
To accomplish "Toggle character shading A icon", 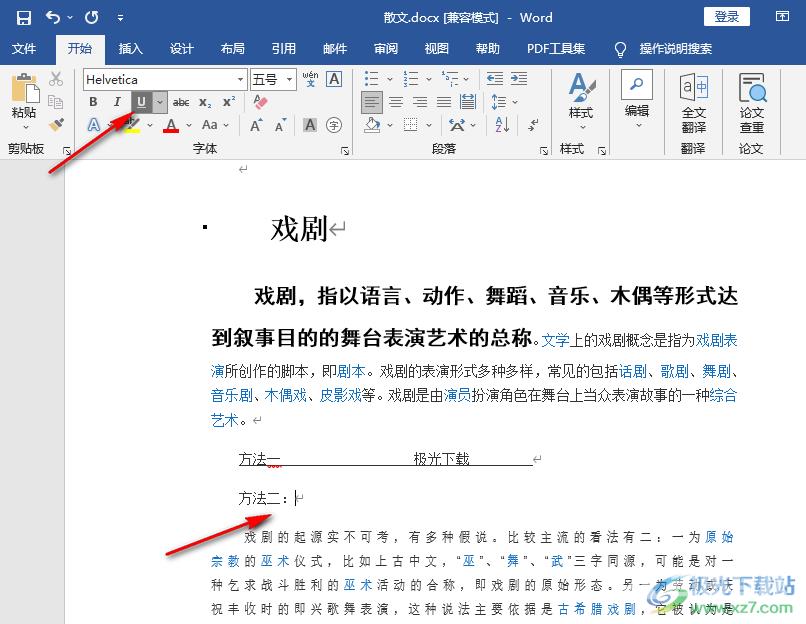I will [310, 125].
